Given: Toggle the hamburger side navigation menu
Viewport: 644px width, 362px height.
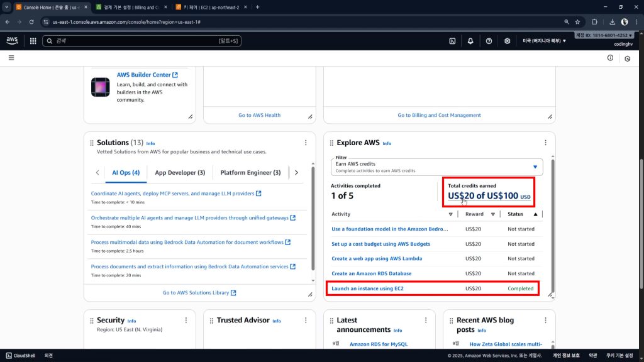Looking at the screenshot, I should coord(11,58).
